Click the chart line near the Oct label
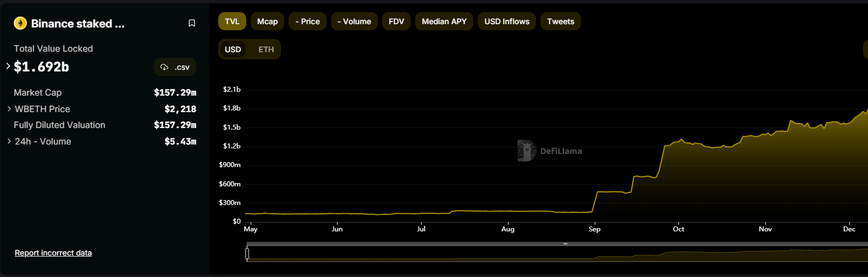 pos(679,141)
